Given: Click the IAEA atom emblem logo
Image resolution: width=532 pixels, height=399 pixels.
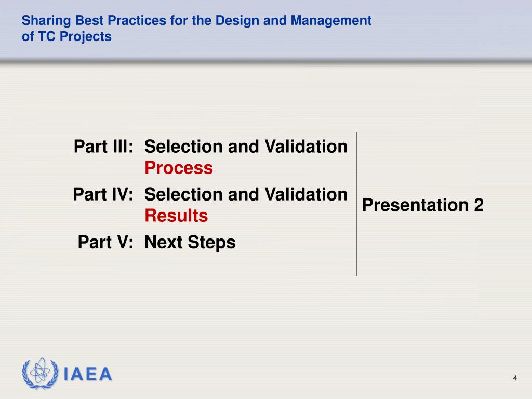Looking at the screenshot, I should pyautogui.click(x=40, y=373).
